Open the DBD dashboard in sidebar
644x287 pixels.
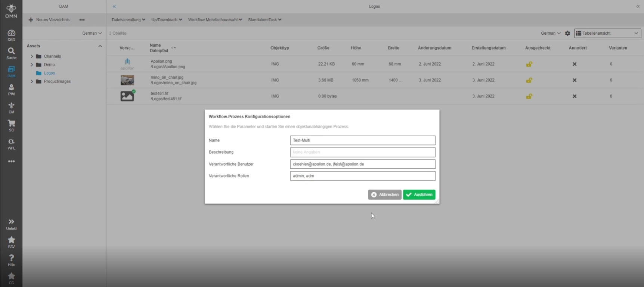pyautogui.click(x=11, y=35)
